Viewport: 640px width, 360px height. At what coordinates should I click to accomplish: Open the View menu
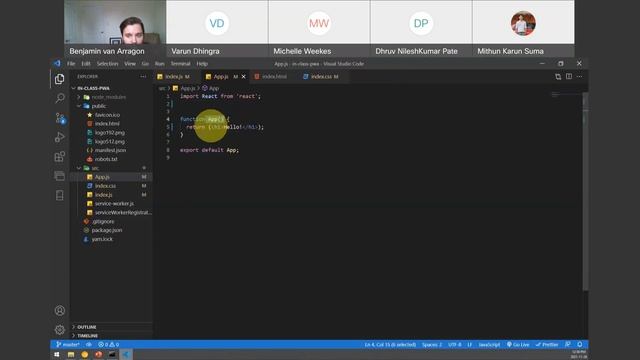[x=130, y=64]
